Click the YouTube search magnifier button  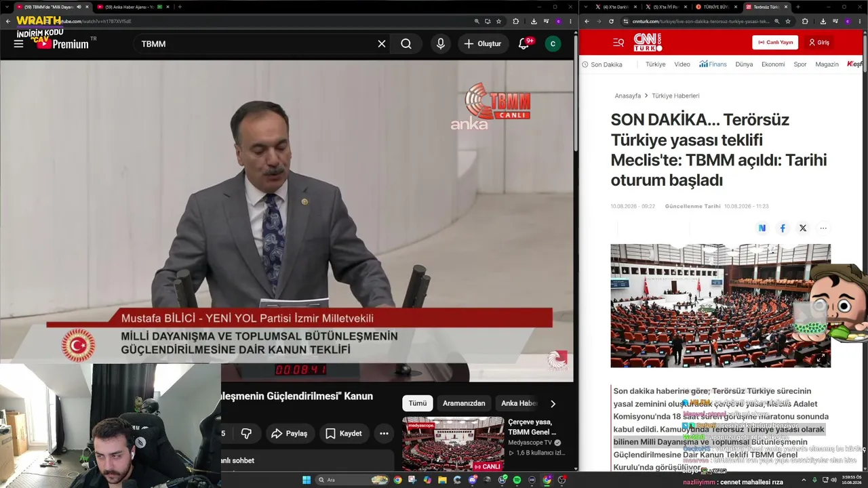click(406, 44)
